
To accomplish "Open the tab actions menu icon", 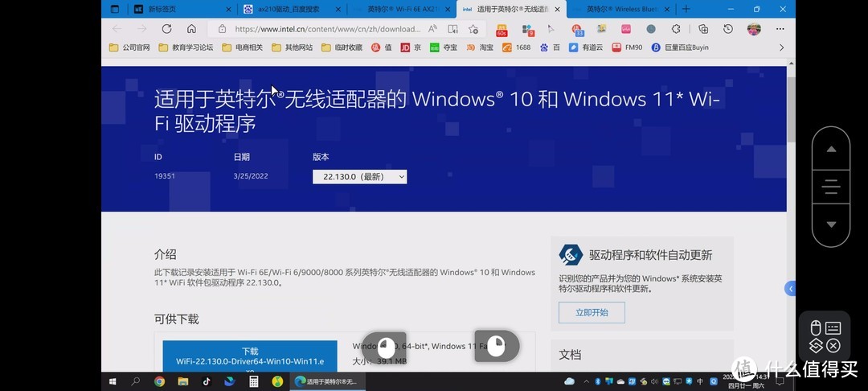I will tap(115, 9).
